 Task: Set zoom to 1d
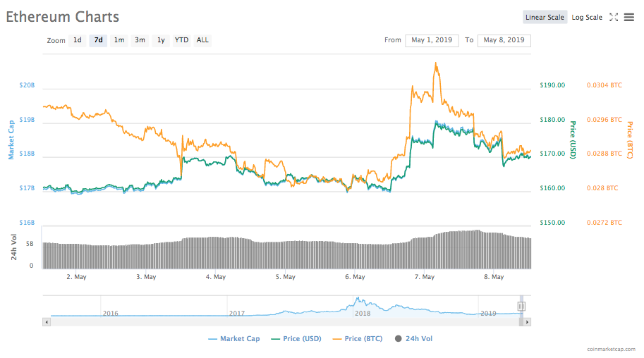pyautogui.click(x=77, y=40)
